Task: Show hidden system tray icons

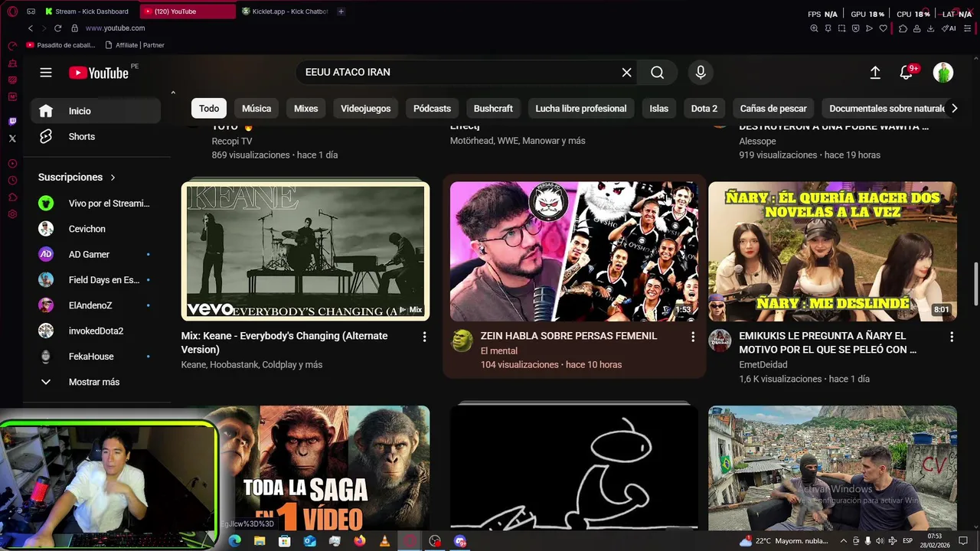Action: pos(844,541)
